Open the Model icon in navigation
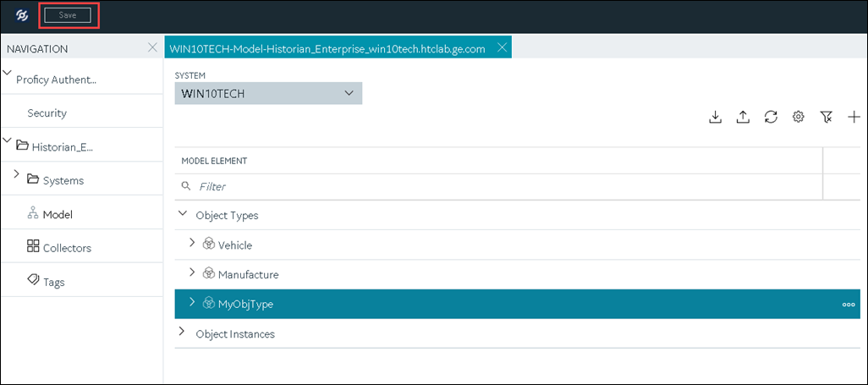The image size is (868, 385). (x=33, y=214)
